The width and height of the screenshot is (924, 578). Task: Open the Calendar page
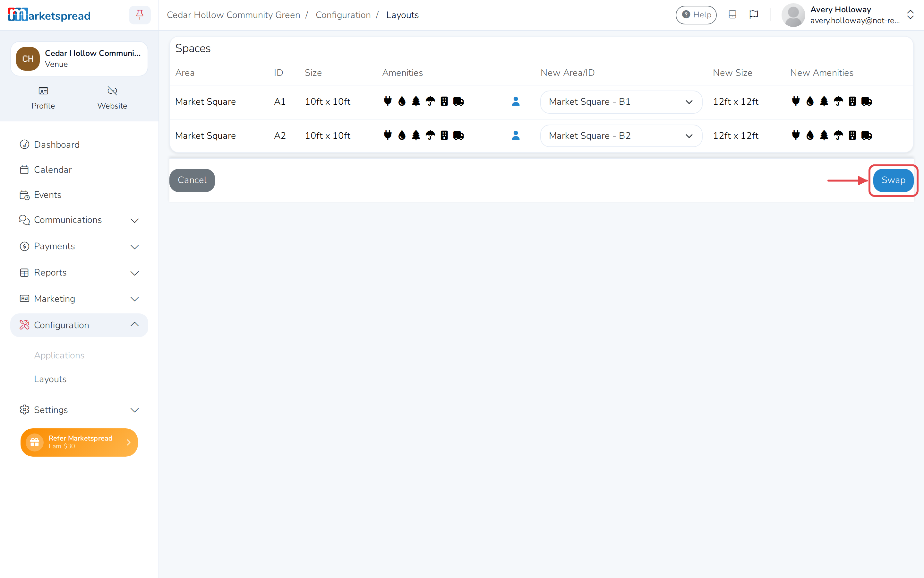53,170
